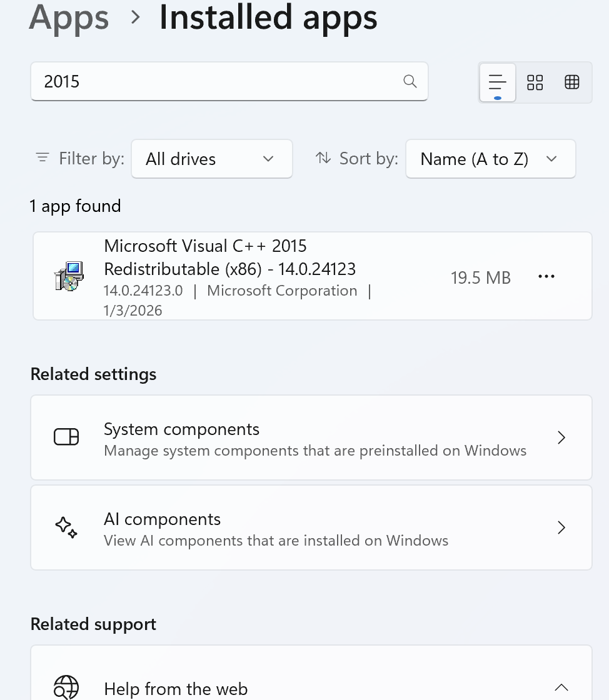This screenshot has height=700, width=609.
Task: Collapse the Help from the web section
Action: pyautogui.click(x=561, y=687)
